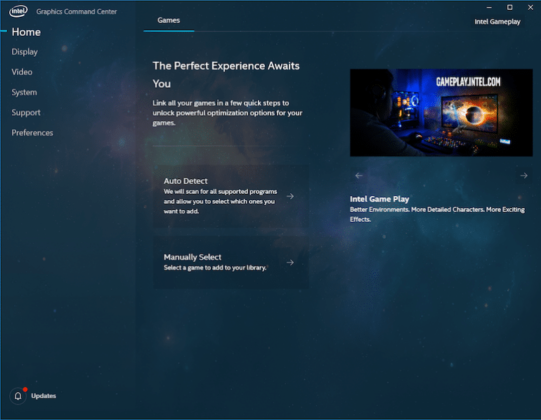Minimize the Graphics Command Center window
The width and height of the screenshot is (541, 420).
489,7
